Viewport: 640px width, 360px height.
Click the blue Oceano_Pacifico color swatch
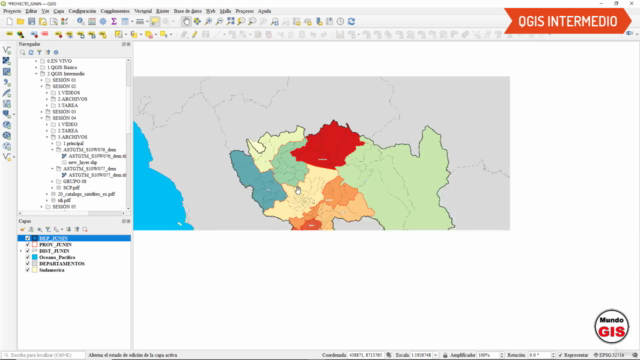coord(35,258)
